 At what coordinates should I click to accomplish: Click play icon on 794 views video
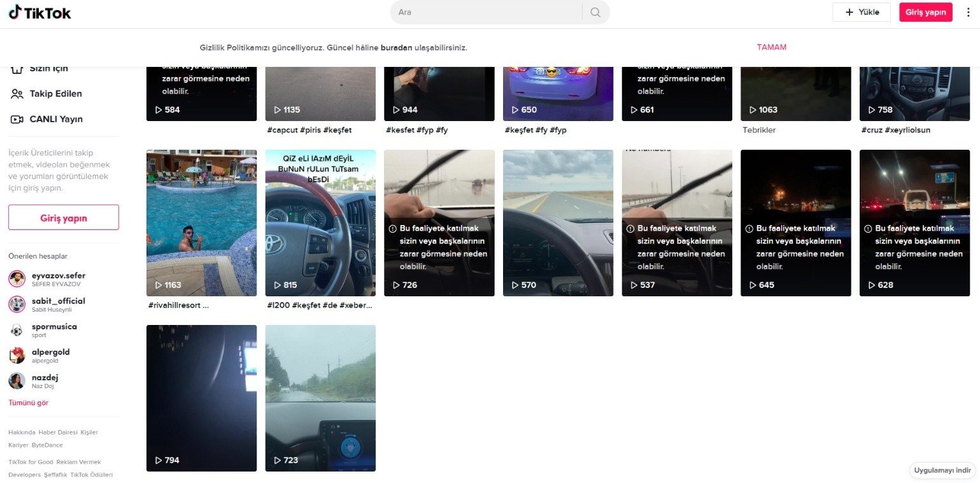coord(159,460)
